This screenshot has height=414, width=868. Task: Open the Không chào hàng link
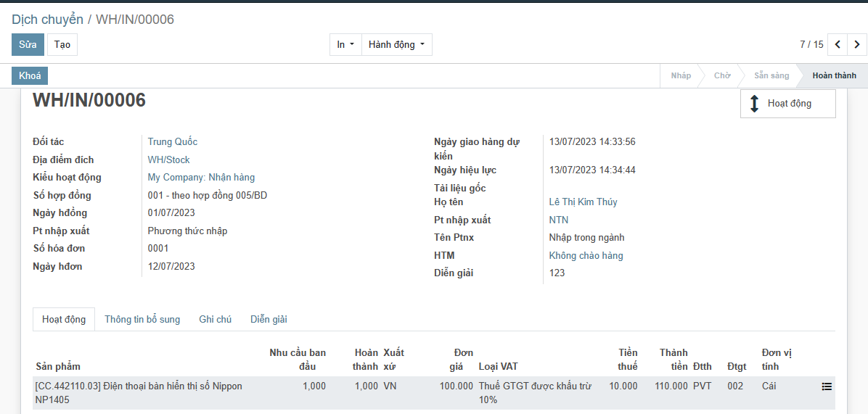[x=586, y=255]
